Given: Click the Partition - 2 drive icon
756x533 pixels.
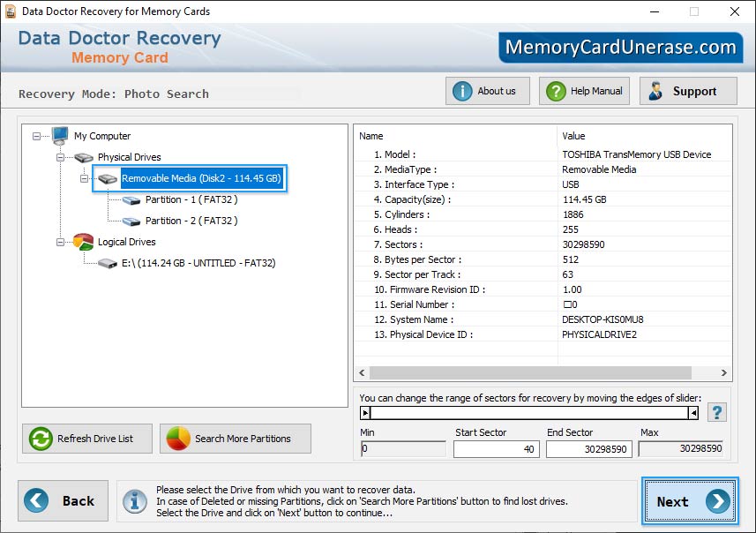Looking at the screenshot, I should pos(131,221).
